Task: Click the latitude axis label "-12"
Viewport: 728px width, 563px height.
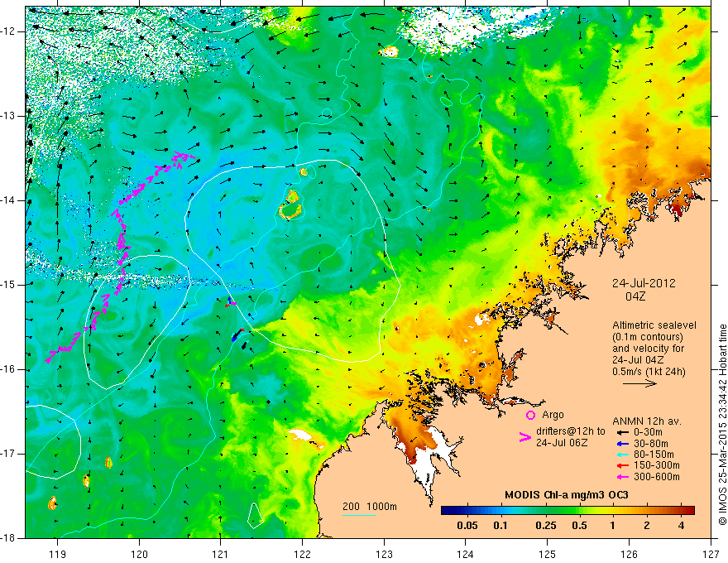Action: (9, 31)
